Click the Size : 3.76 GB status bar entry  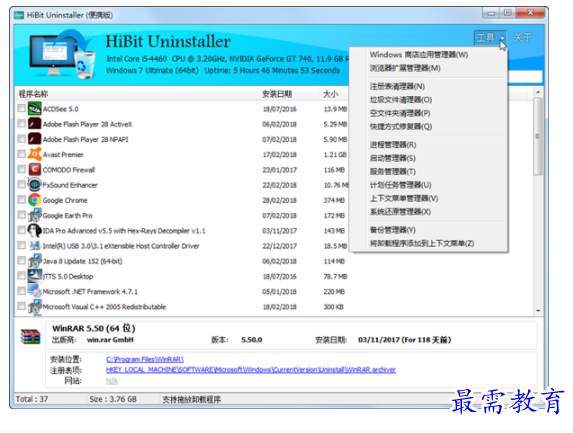coord(113,399)
